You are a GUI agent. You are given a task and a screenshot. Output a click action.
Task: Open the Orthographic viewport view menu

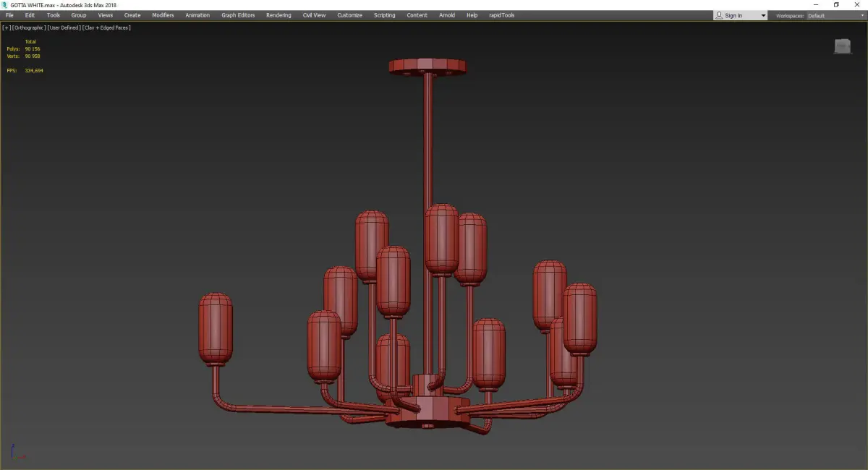(29, 27)
